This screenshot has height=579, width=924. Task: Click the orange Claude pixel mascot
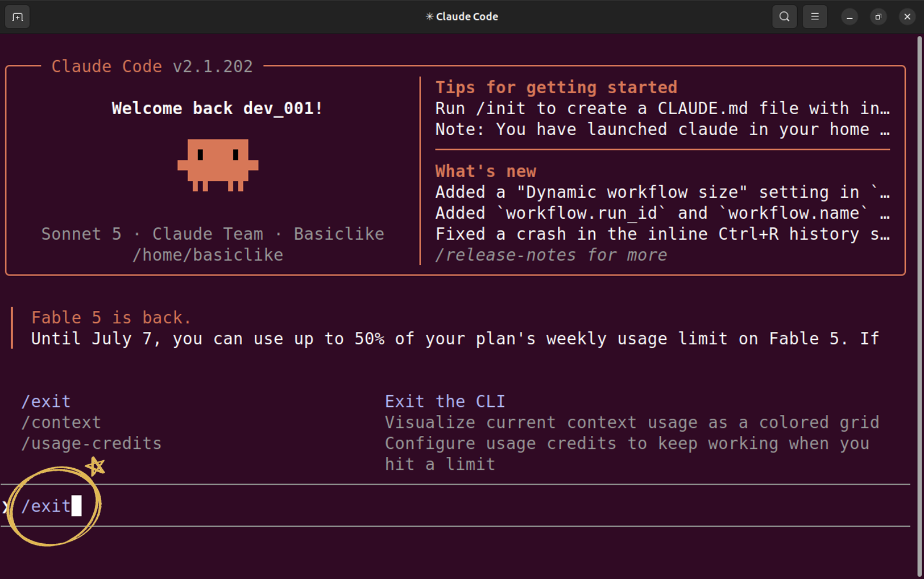(218, 165)
